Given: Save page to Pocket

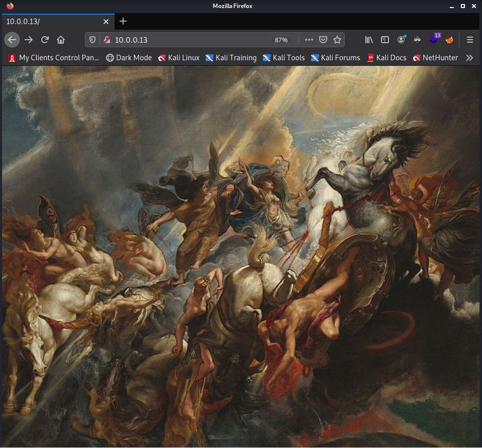Looking at the screenshot, I should click(x=323, y=40).
